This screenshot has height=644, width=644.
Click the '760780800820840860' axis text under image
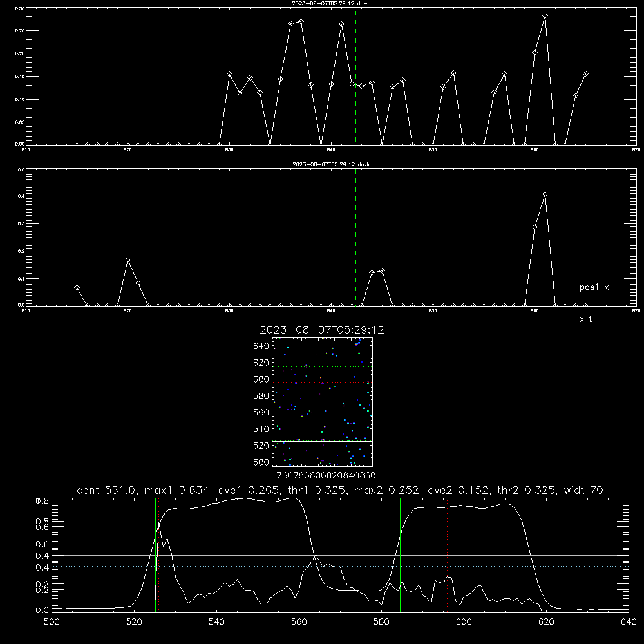[326, 476]
